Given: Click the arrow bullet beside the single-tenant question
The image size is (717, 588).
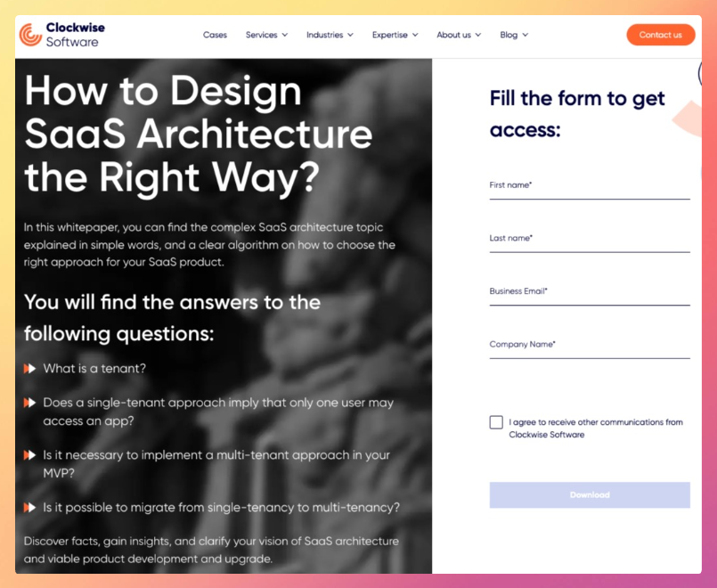Looking at the screenshot, I should (x=30, y=403).
